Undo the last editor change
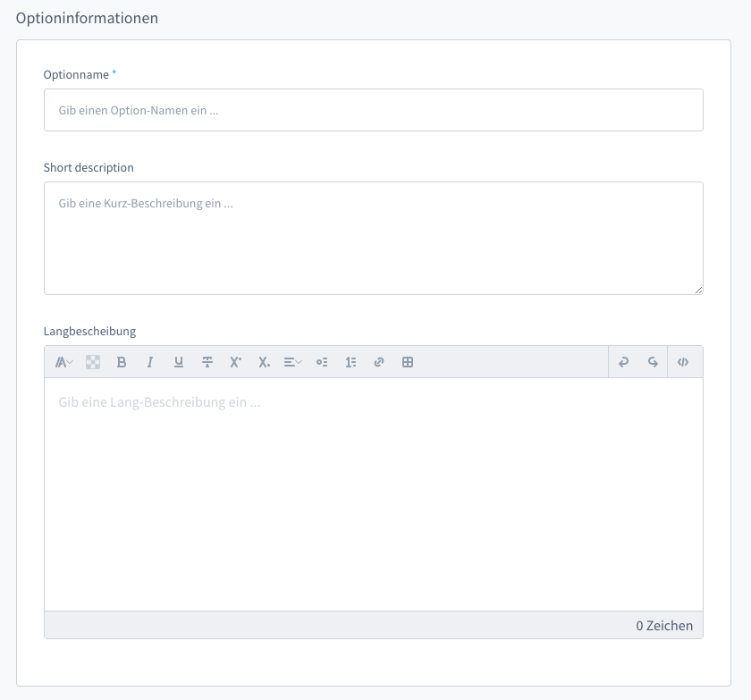Viewport: 751px width, 700px height. 624,362
